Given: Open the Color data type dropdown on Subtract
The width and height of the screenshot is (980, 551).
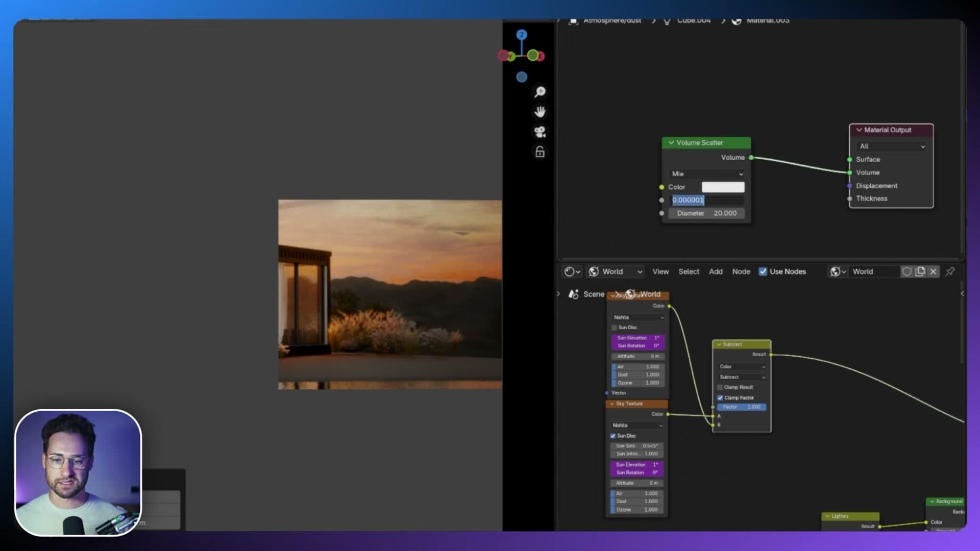Looking at the screenshot, I should 742,367.
